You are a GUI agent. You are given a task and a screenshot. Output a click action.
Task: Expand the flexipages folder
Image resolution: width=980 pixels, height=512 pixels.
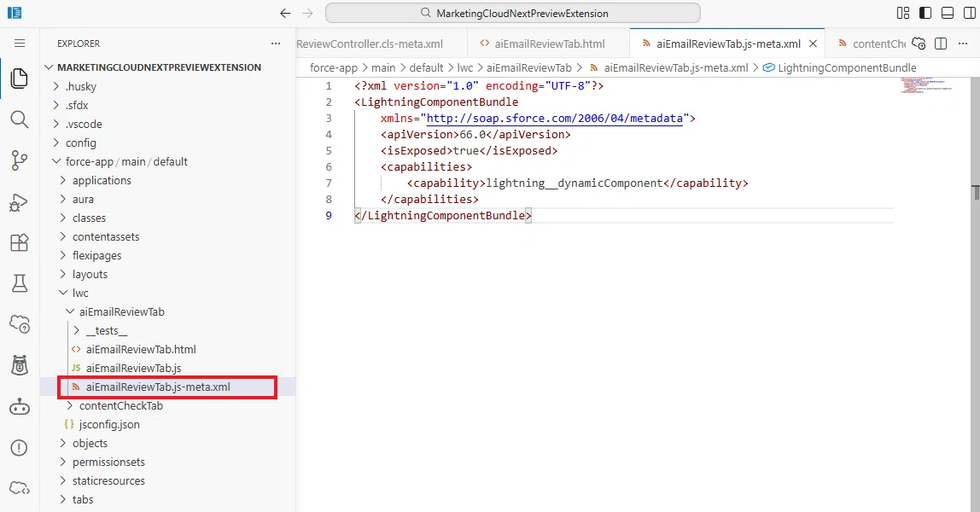pos(167,255)
